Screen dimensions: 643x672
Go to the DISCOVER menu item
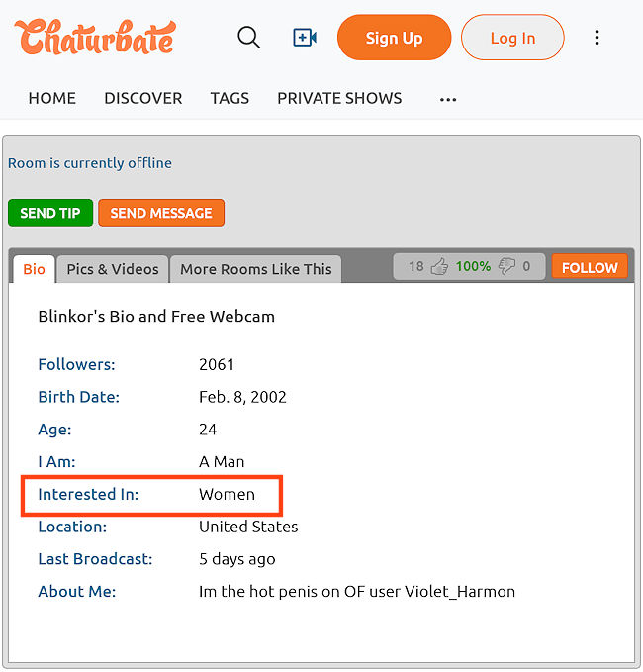[x=143, y=98]
